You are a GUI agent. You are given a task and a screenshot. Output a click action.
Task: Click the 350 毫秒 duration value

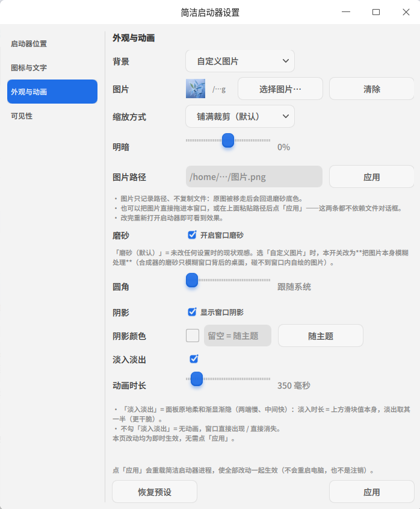[294, 386]
